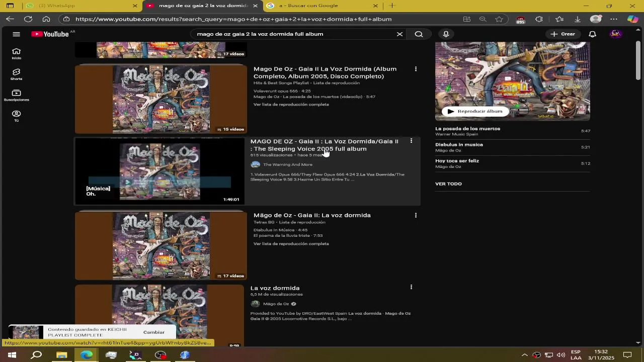Open Suscripciones in the sidebar
The width and height of the screenshot is (644, 362).
click(x=16, y=96)
